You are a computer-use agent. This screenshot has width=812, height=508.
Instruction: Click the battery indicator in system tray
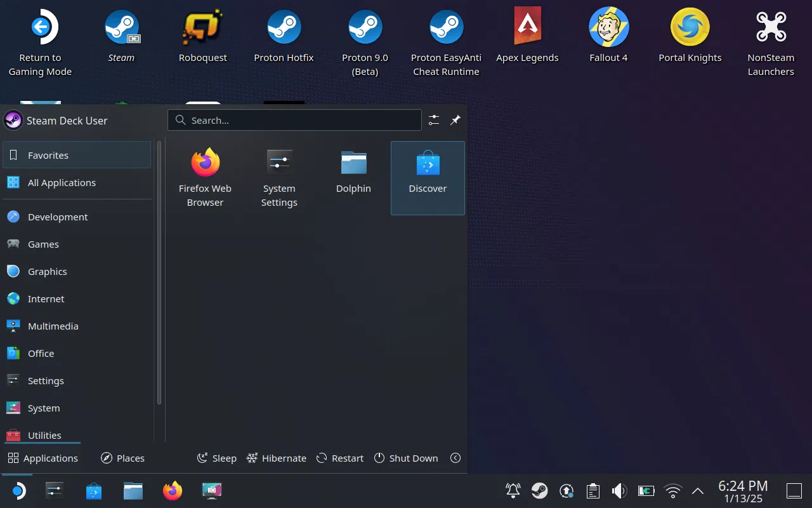click(646, 491)
